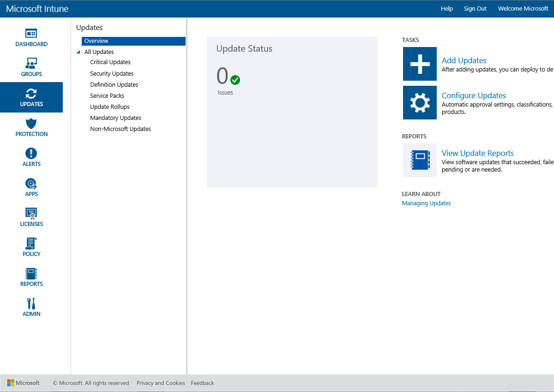The height and width of the screenshot is (392, 554).
Task: Open the Dashboard icon in sidebar
Action: point(31,33)
